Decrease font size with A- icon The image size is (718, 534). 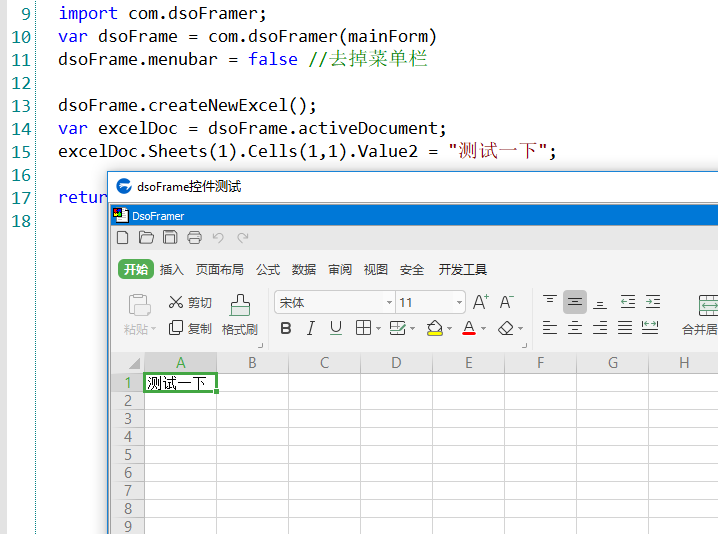point(506,302)
